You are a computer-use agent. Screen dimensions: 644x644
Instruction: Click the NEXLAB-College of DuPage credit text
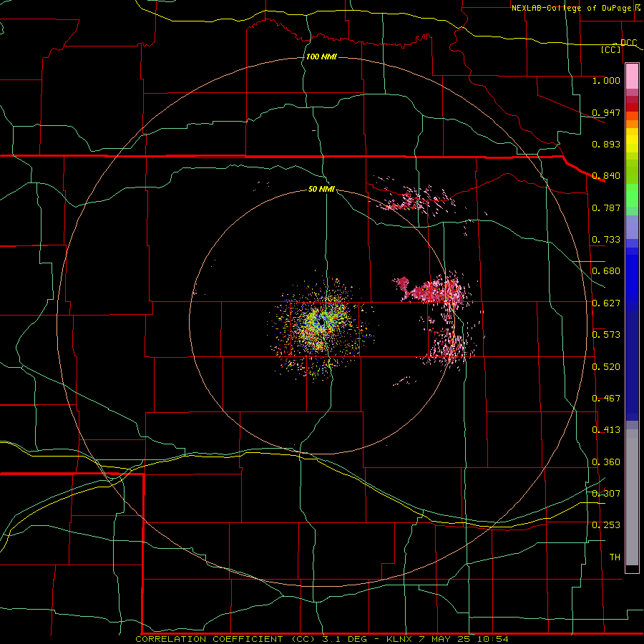coord(573,8)
